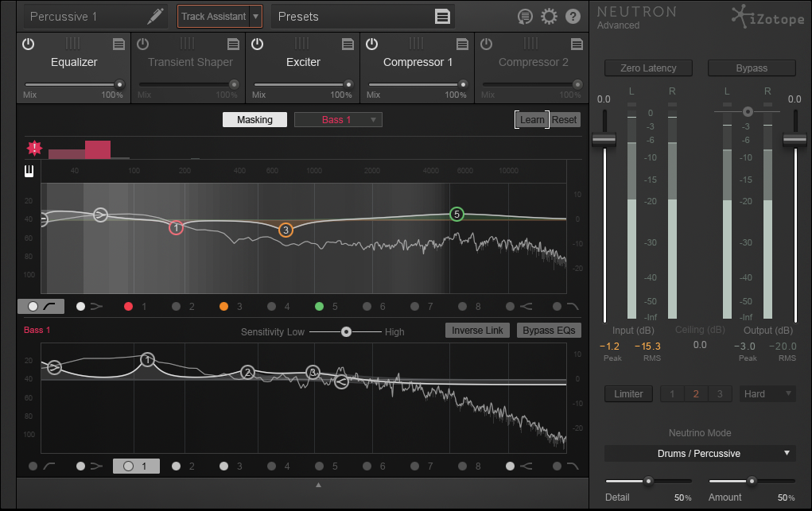This screenshot has height=511, width=812.
Task: Toggle Exciter module power button
Action: [x=258, y=44]
